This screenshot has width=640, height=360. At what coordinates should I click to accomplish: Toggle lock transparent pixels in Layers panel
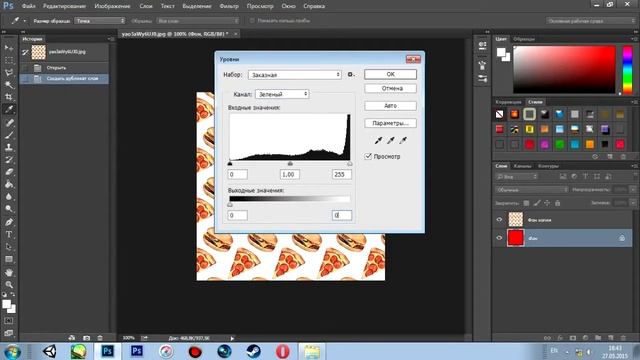click(x=527, y=203)
